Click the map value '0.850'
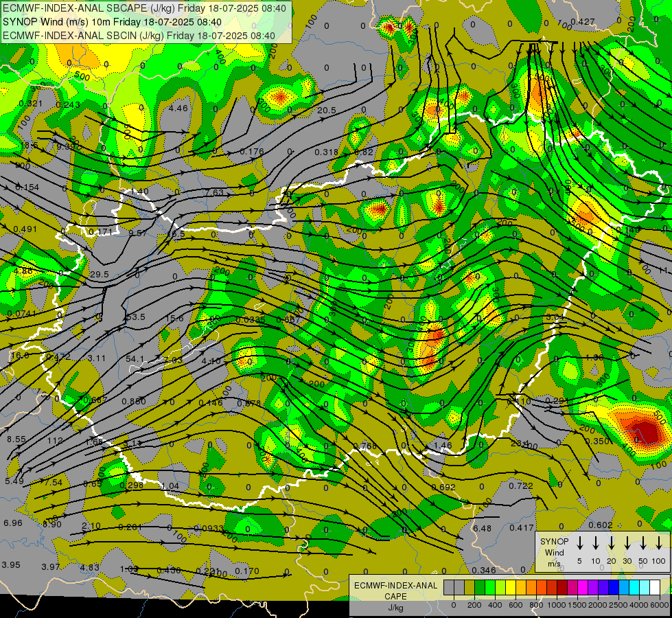This screenshot has width=672, height=618. tap(134, 402)
